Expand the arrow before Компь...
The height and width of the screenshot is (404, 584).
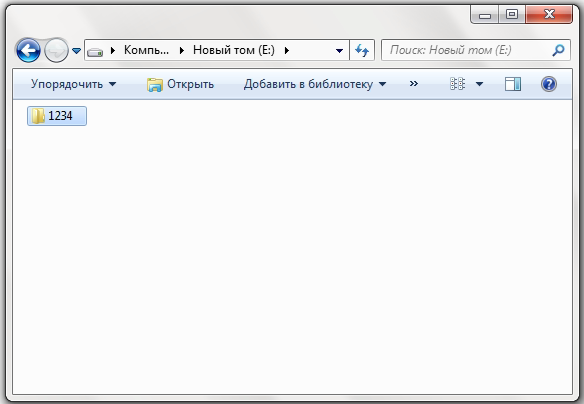[113, 50]
